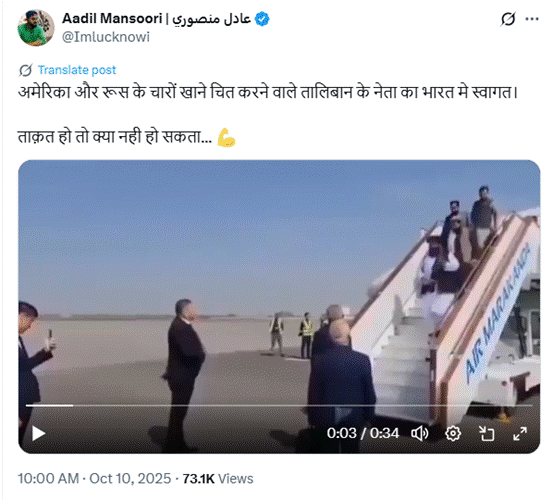Click the Grok icon at top right

(508, 19)
